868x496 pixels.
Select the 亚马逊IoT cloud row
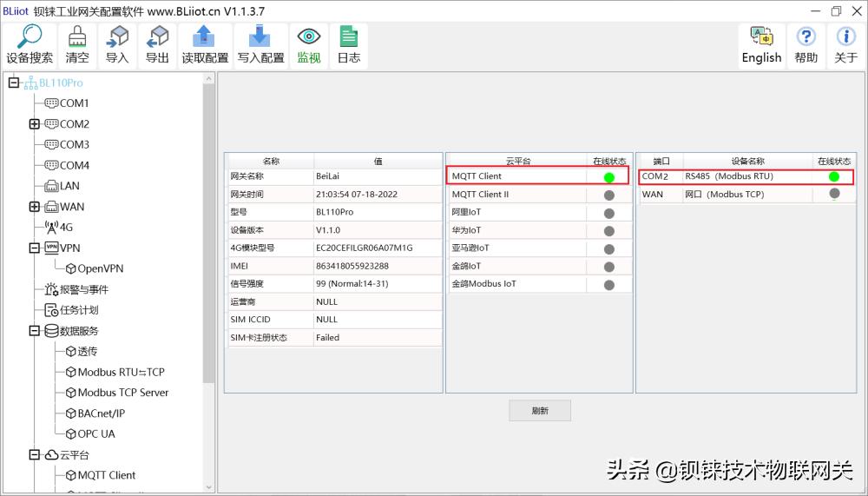pos(540,248)
